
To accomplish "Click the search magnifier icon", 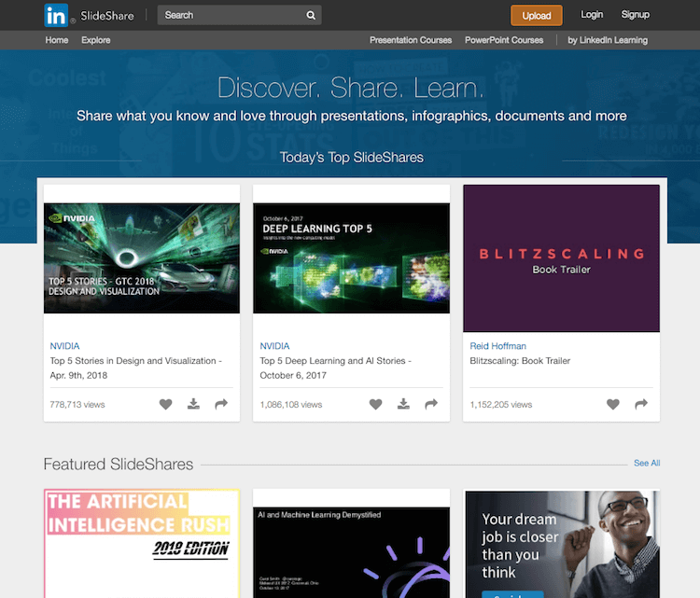I will pyautogui.click(x=311, y=16).
